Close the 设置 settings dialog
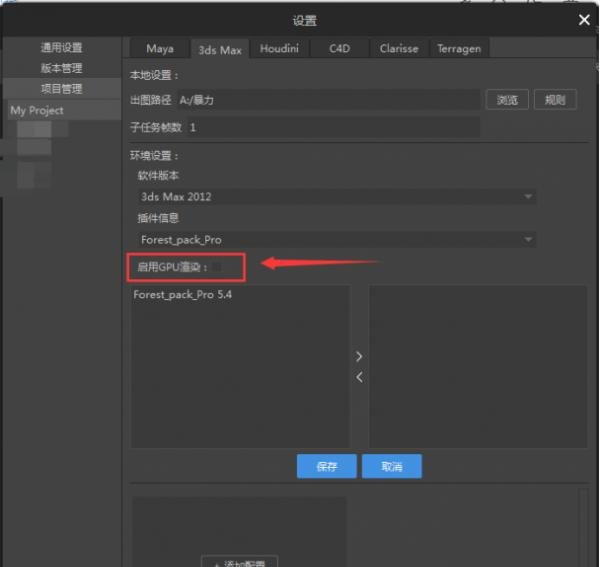The width and height of the screenshot is (600, 567). pyautogui.click(x=584, y=20)
